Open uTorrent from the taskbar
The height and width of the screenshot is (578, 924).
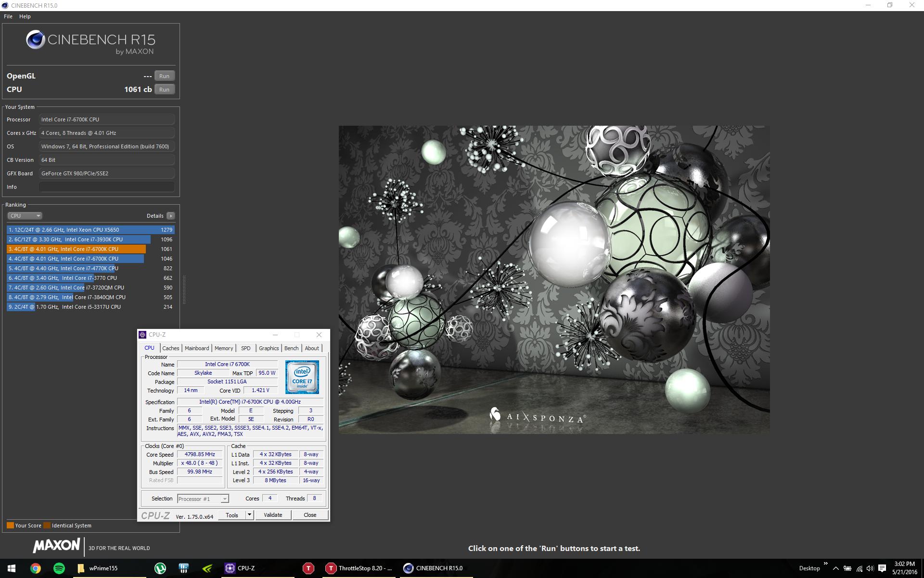[x=160, y=568]
